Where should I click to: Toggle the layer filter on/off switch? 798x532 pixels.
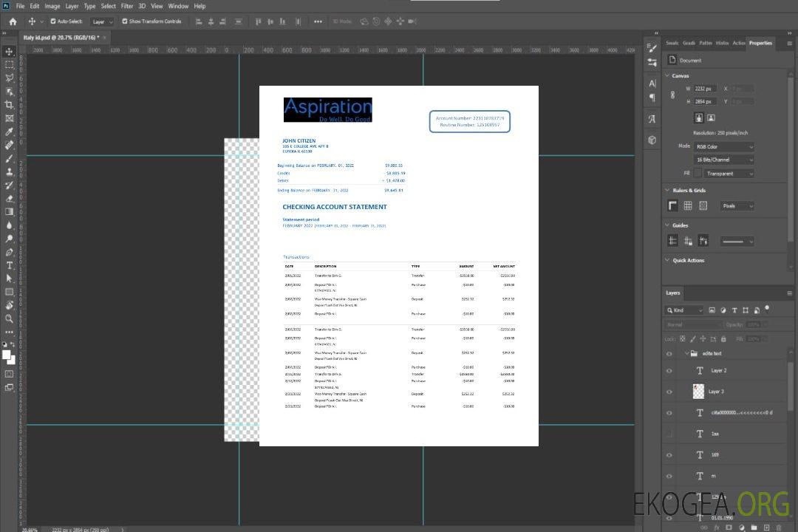pyautogui.click(x=767, y=309)
